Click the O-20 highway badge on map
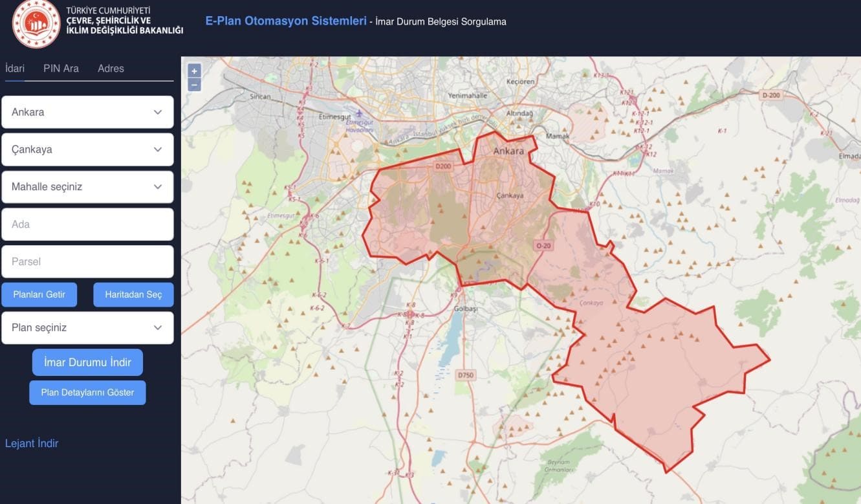Viewport: 861px width, 504px height. (x=543, y=245)
